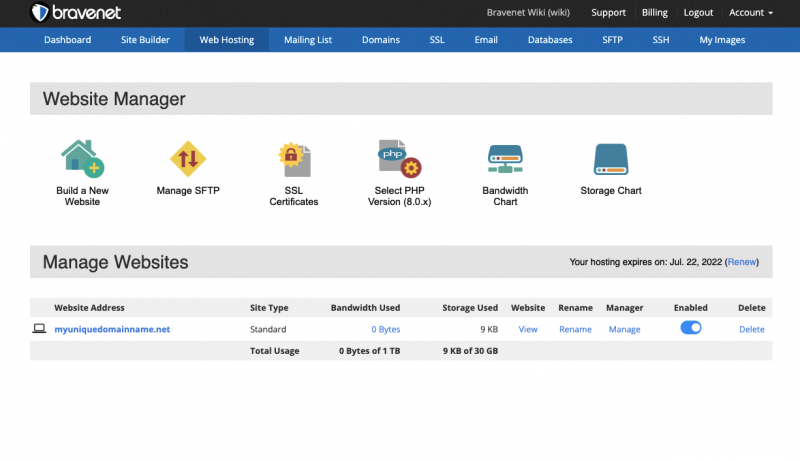Open the Billing link in header
The image size is (800, 461).
pos(655,13)
